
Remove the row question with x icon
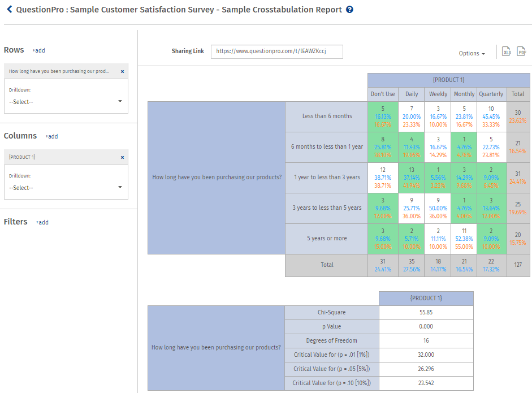click(x=122, y=71)
